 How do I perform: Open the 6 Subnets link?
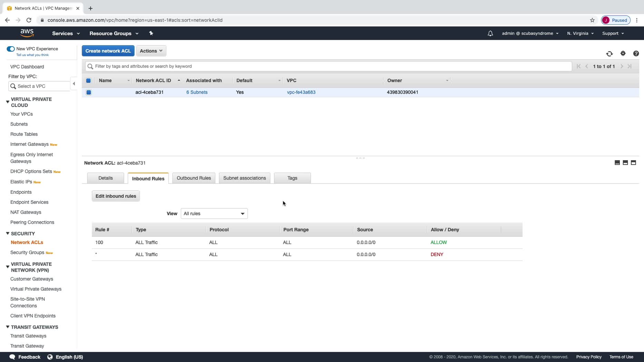197,92
